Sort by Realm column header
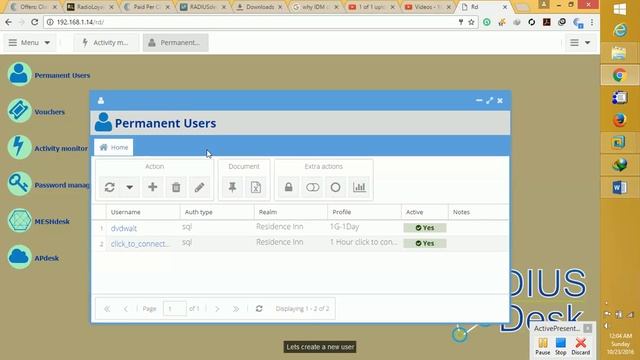This screenshot has width=640, height=360. click(x=291, y=212)
